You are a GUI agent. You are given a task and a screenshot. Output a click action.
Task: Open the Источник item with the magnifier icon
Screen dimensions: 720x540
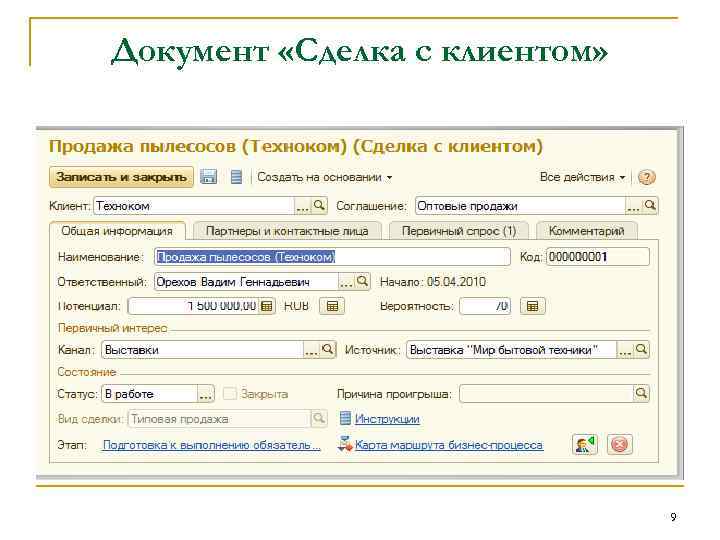(641, 350)
